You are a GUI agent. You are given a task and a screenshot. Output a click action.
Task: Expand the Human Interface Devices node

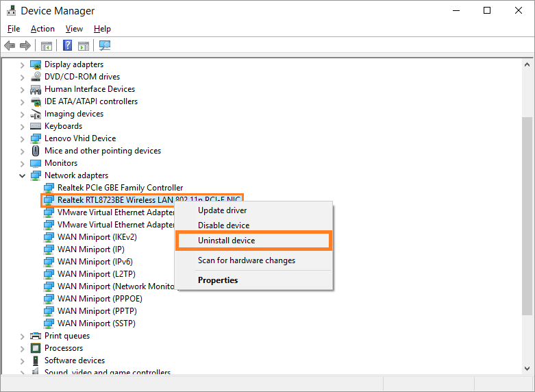point(22,90)
